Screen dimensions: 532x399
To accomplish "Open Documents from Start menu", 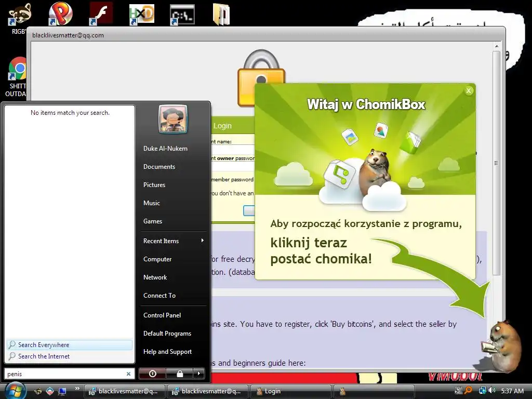I will pyautogui.click(x=159, y=167).
